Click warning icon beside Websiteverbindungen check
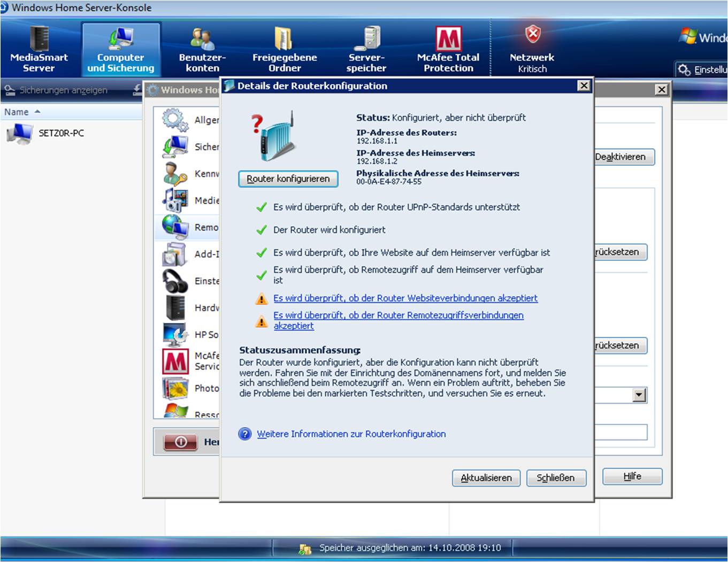The image size is (728, 562). point(262,299)
